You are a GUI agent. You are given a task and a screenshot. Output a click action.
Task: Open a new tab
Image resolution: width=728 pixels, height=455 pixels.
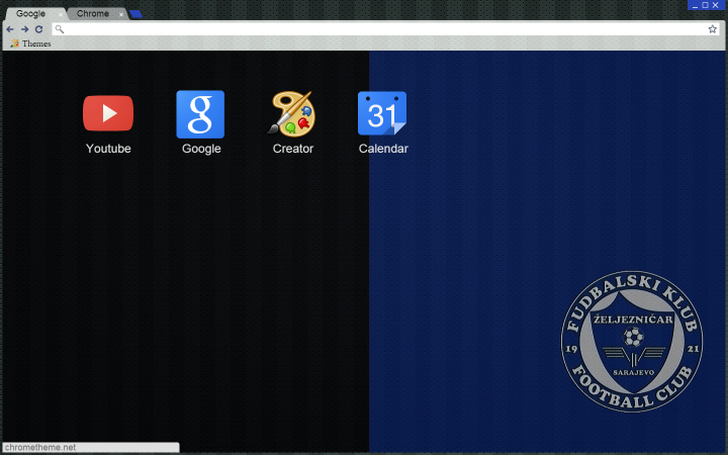pyautogui.click(x=136, y=14)
